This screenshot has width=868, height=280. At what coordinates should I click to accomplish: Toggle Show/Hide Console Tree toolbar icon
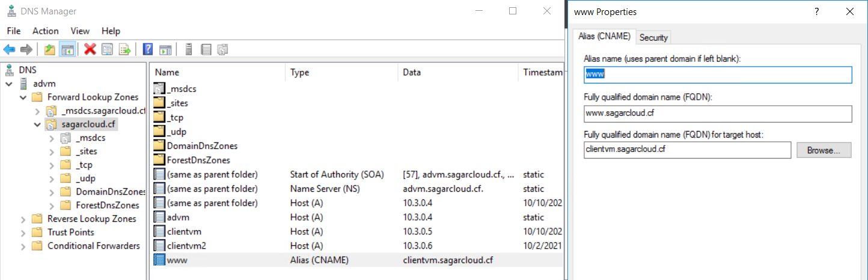click(67, 49)
